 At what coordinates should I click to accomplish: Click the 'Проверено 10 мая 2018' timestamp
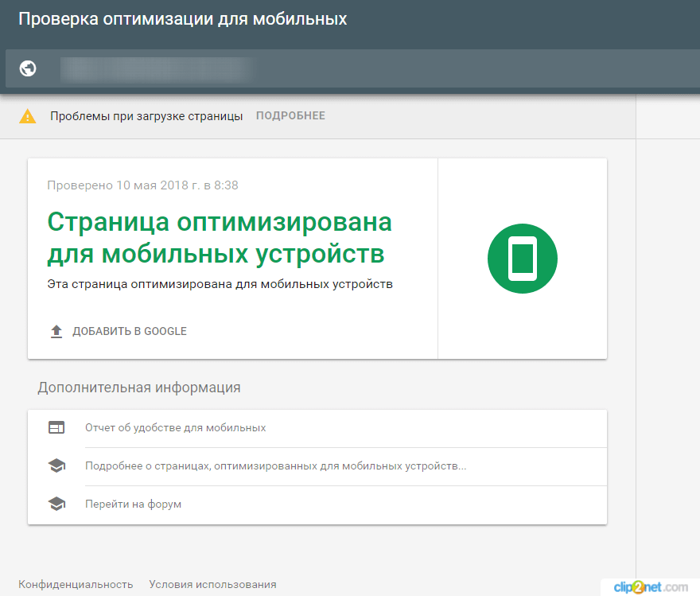coord(142,185)
